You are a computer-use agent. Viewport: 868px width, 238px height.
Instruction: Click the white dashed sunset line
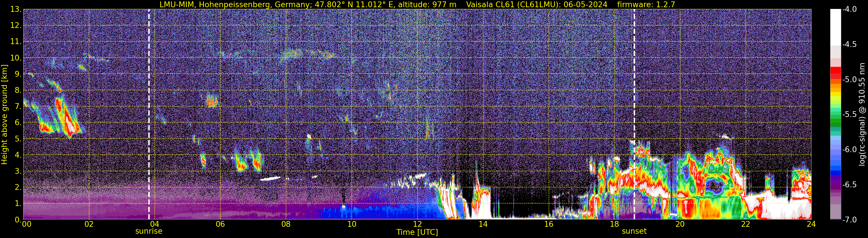point(634,114)
